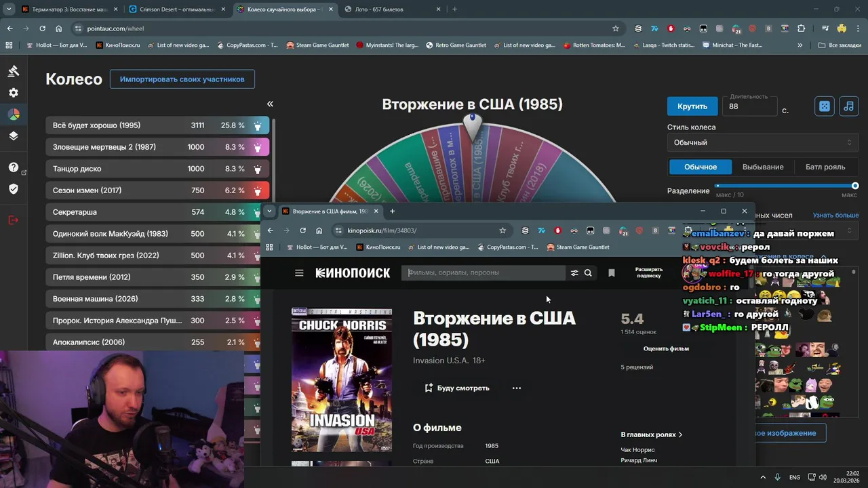The width and height of the screenshot is (868, 488).
Task: Collapse the participant list with double chevron
Action: 270,104
